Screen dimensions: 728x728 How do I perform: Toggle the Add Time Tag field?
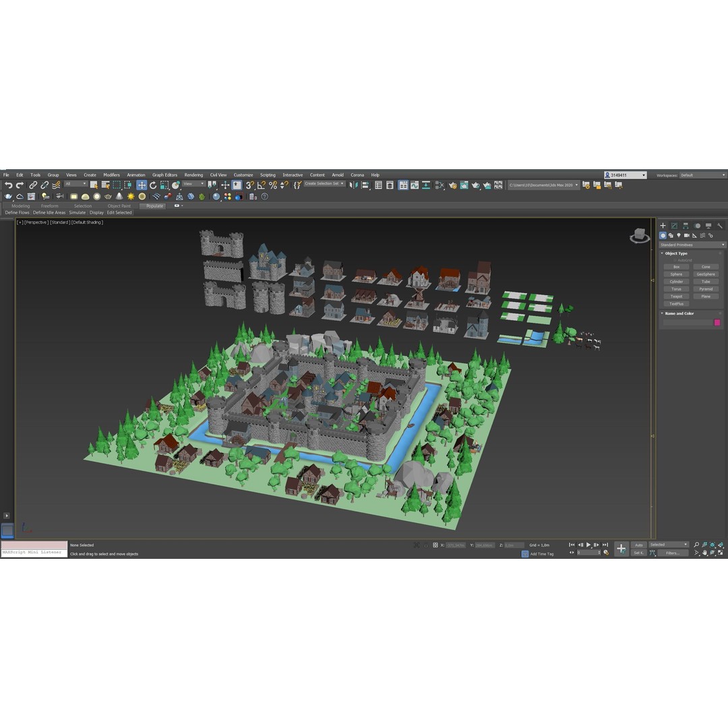[x=543, y=553]
